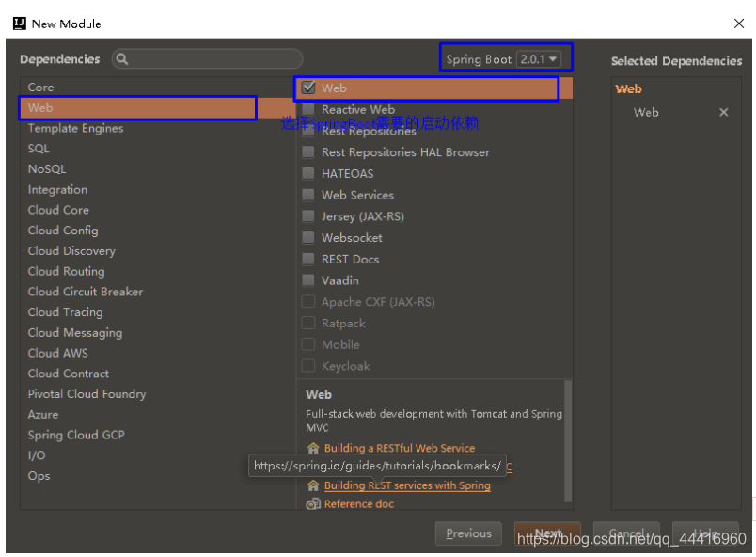756x557 pixels.
Task: Uncheck the Web dependency checkbox
Action: [308, 88]
